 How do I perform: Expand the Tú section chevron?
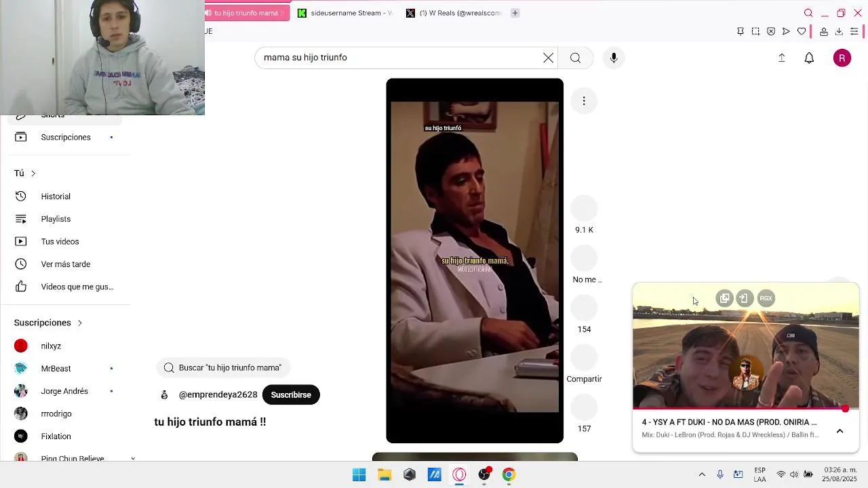(x=33, y=174)
